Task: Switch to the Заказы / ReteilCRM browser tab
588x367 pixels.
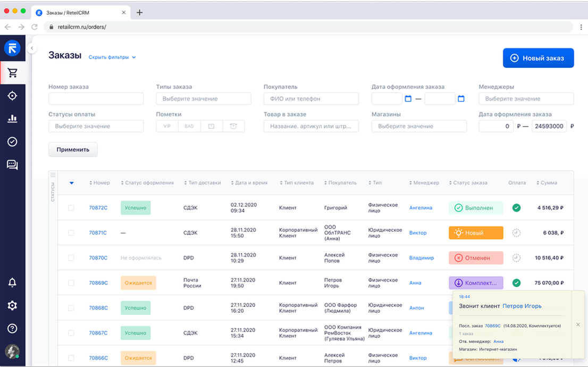Action: coord(81,12)
